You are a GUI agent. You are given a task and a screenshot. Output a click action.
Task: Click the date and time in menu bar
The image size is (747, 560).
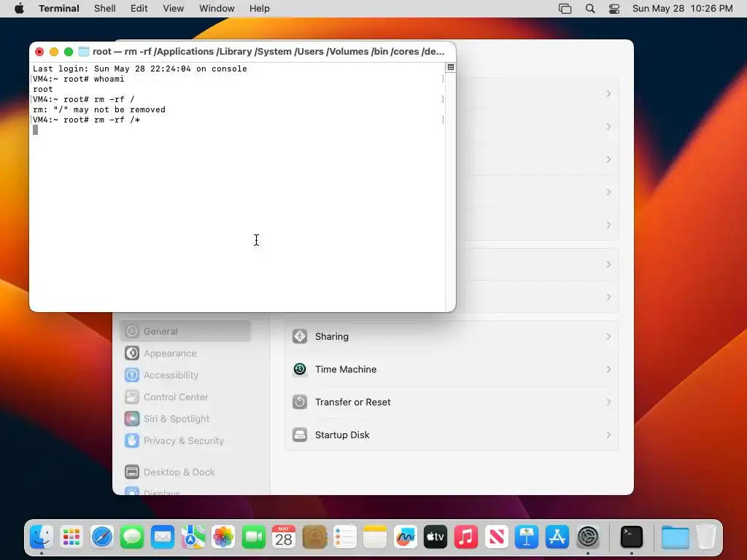(x=682, y=9)
